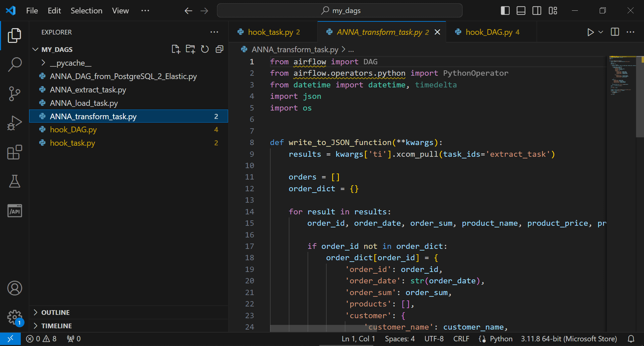Open the Search view in activity bar
644x346 pixels.
click(14, 64)
